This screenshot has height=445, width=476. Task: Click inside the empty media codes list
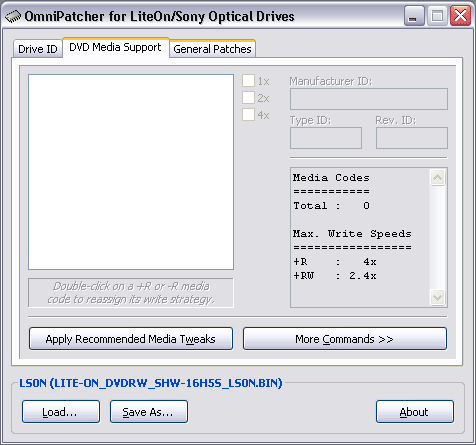131,172
